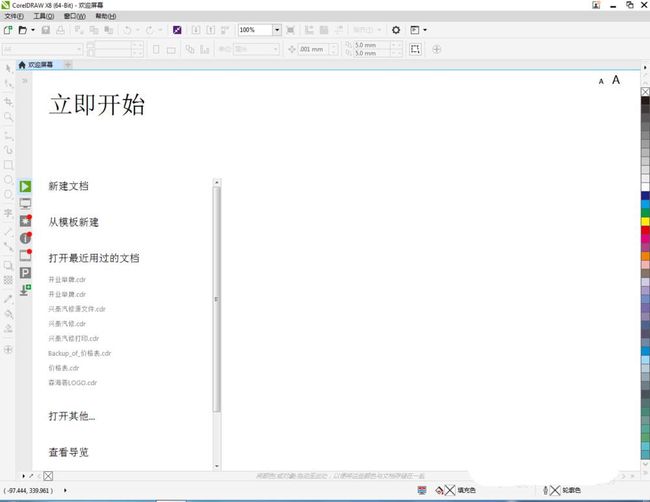650x502 pixels.
Task: Click the smaller A font size button
Action: pyautogui.click(x=601, y=82)
